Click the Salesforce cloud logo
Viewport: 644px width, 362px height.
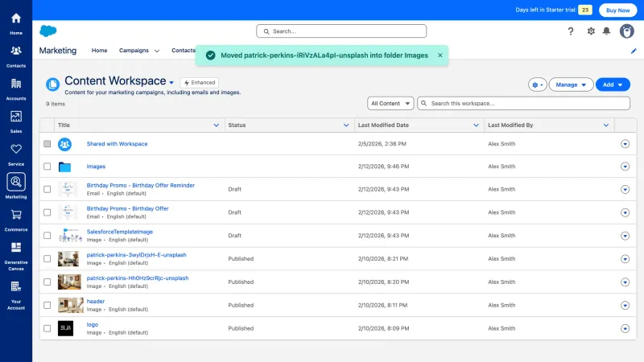click(48, 31)
